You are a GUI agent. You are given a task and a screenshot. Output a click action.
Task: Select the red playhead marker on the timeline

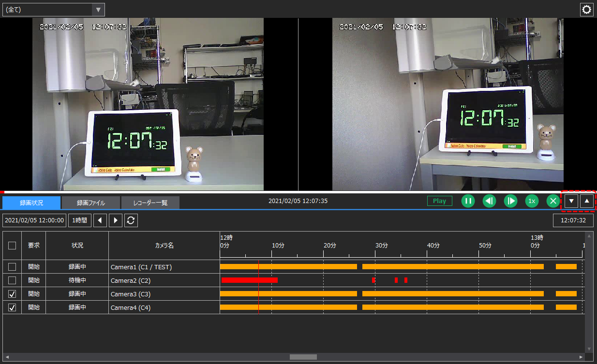pyautogui.click(x=259, y=285)
